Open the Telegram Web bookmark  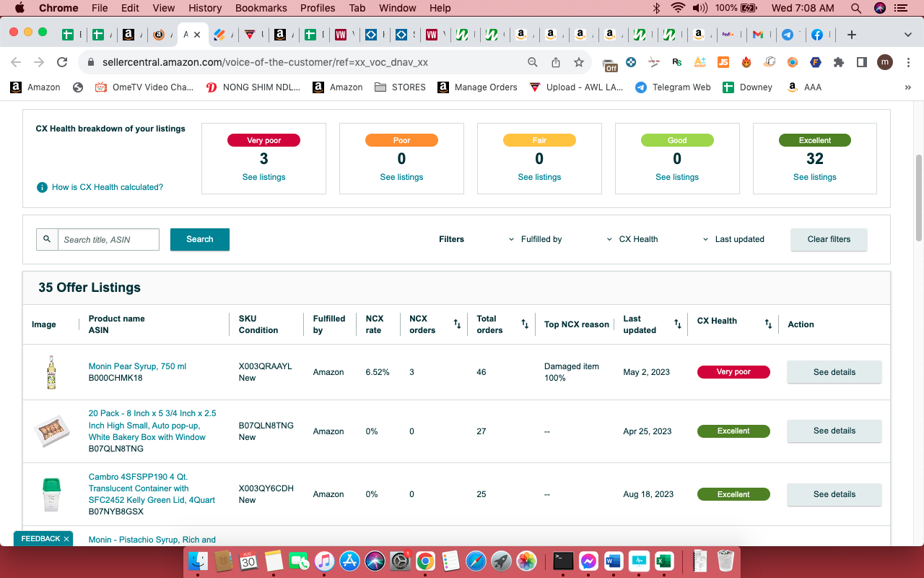pos(673,87)
